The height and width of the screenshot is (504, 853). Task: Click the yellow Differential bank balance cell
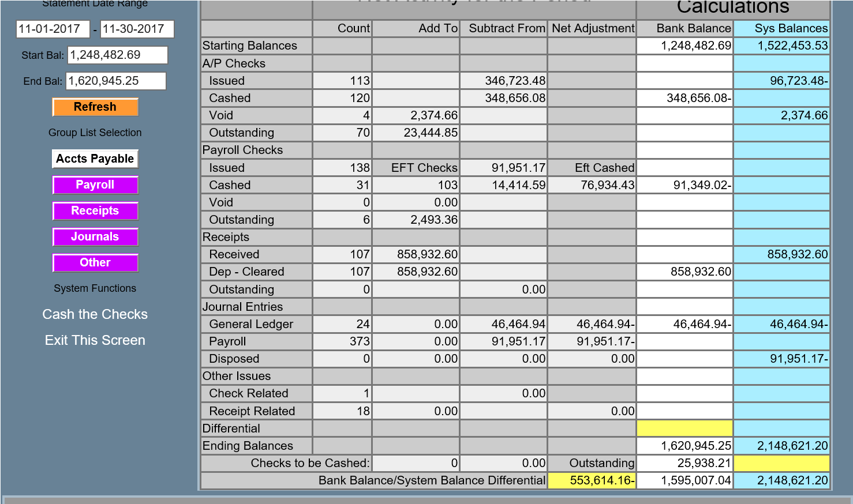click(684, 428)
